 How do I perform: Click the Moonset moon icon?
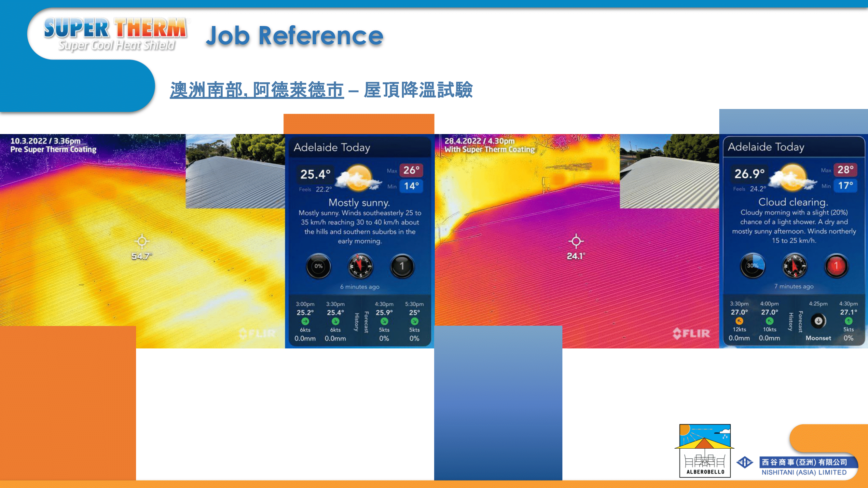pyautogui.click(x=818, y=321)
